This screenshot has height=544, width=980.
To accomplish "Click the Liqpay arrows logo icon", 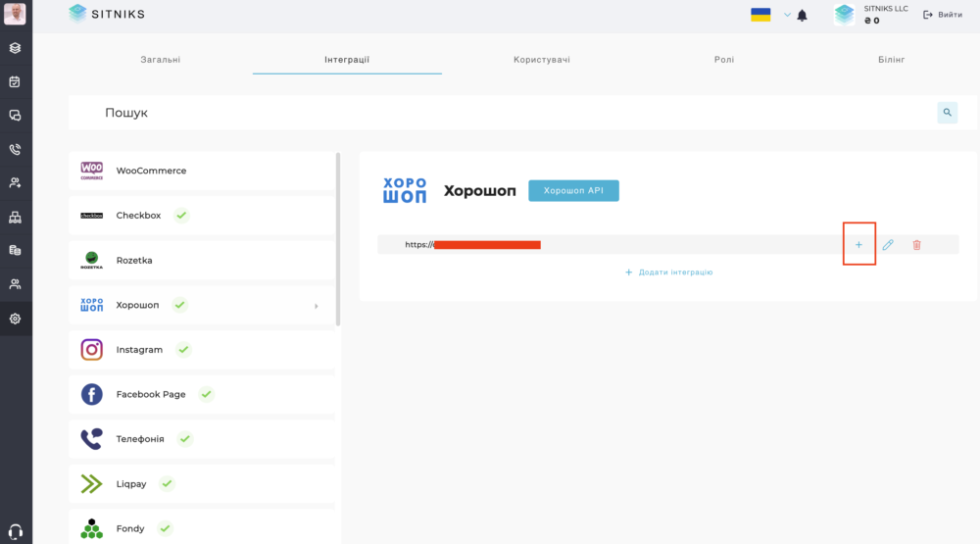I will point(91,484).
